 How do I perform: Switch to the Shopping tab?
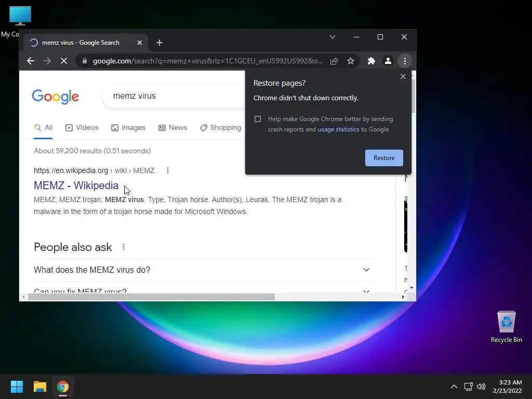pos(221,128)
